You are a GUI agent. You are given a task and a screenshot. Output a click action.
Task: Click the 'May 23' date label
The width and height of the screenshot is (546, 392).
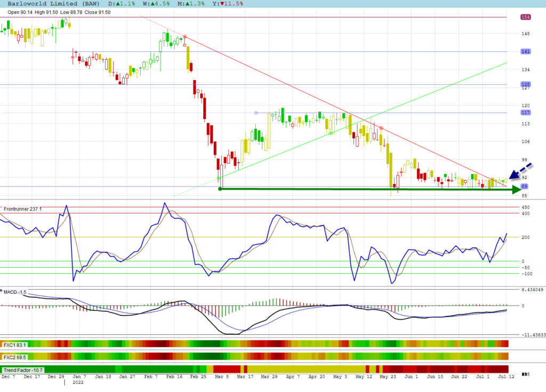388,377
